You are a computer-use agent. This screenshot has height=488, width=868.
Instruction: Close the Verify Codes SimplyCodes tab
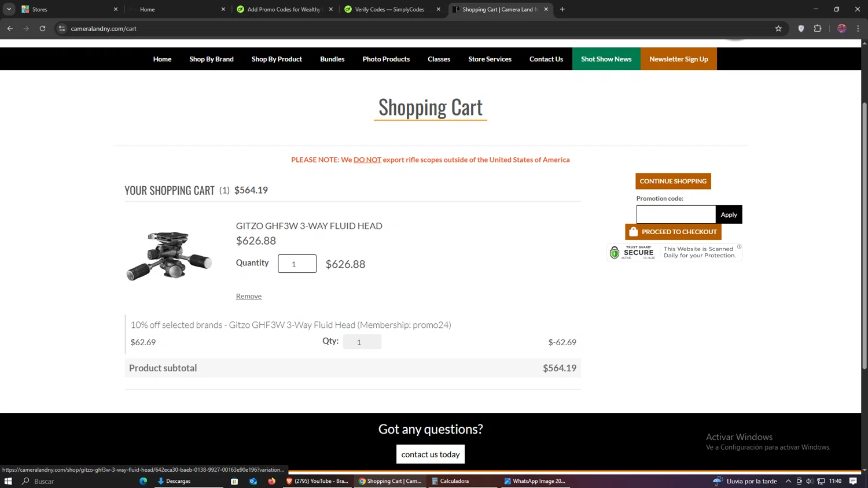click(438, 9)
